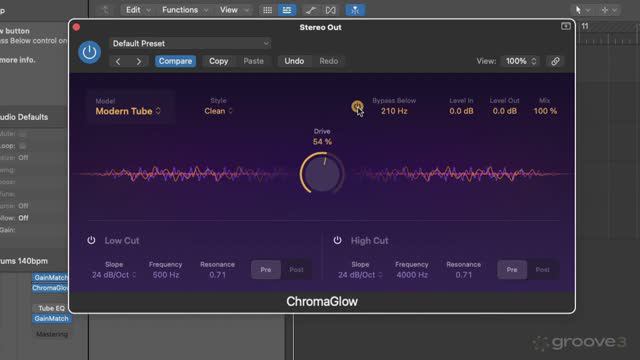This screenshot has height=360, width=640.
Task: Click High Cut Frequency 4000 Hz value
Action: (x=412, y=275)
